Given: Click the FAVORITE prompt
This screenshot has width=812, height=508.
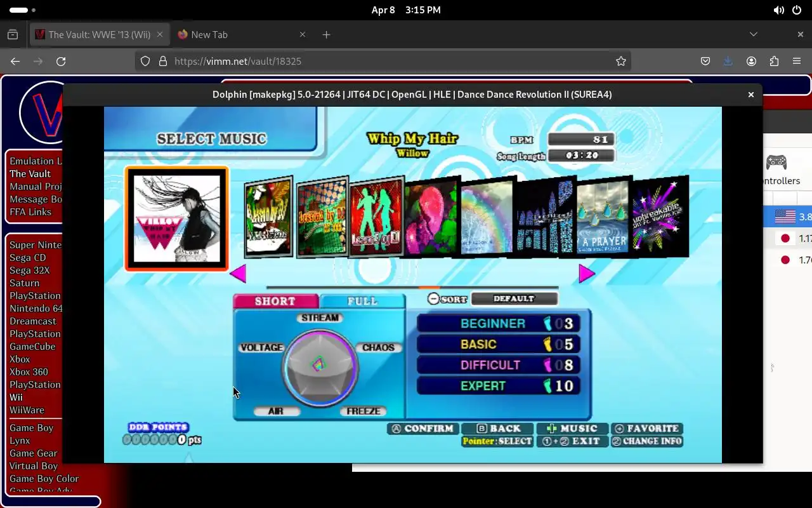Looking at the screenshot, I should (x=647, y=429).
